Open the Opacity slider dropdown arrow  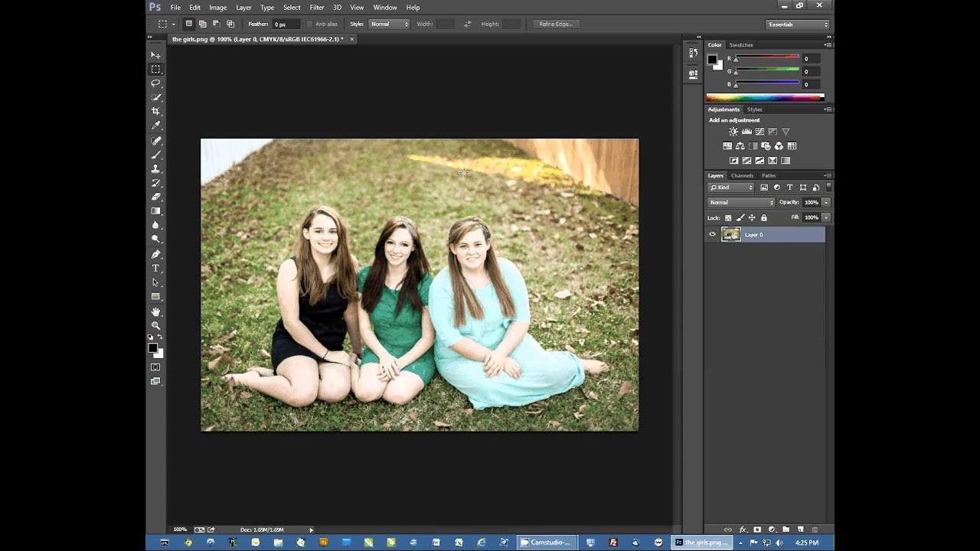point(826,203)
